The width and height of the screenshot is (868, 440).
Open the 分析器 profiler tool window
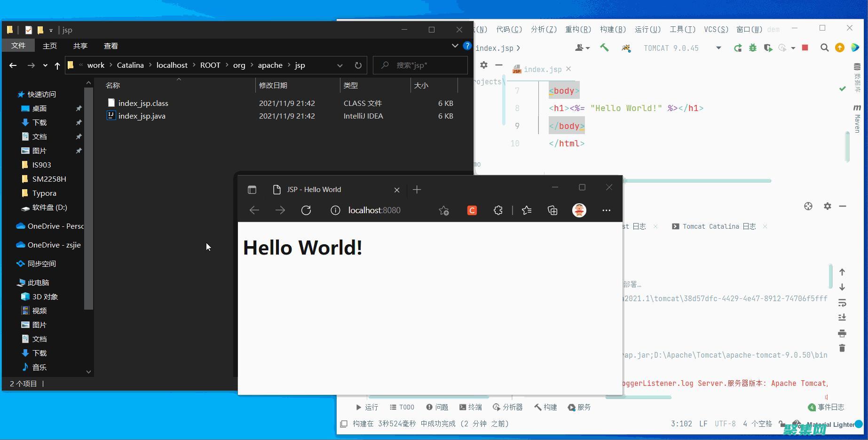click(508, 407)
